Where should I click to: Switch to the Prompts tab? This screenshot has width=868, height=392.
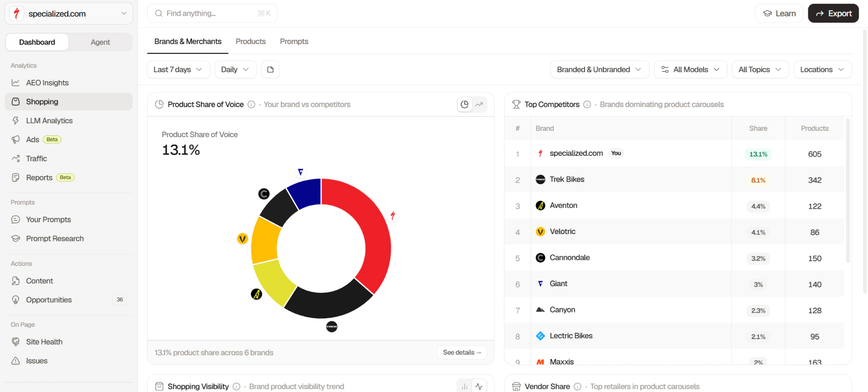294,41
